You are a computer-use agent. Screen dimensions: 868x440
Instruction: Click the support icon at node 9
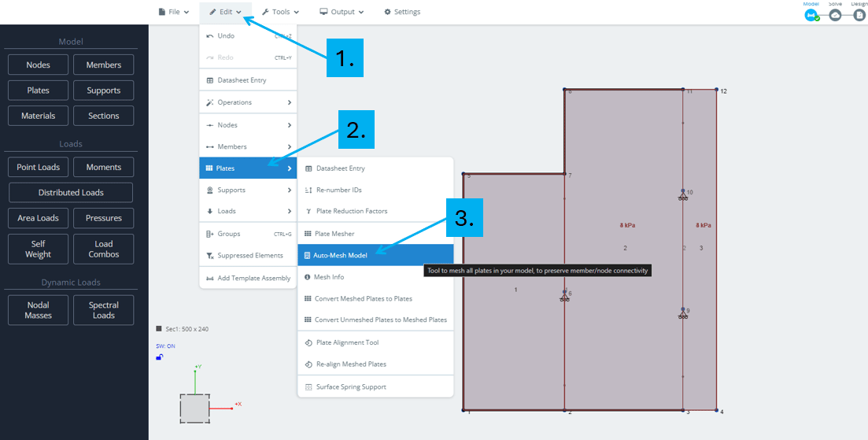coord(683,313)
